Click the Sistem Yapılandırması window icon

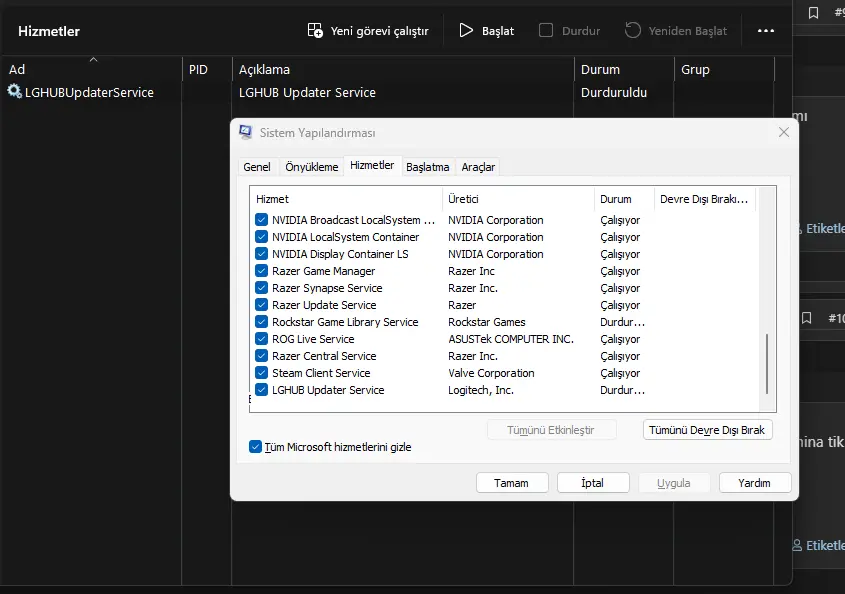[x=246, y=133]
